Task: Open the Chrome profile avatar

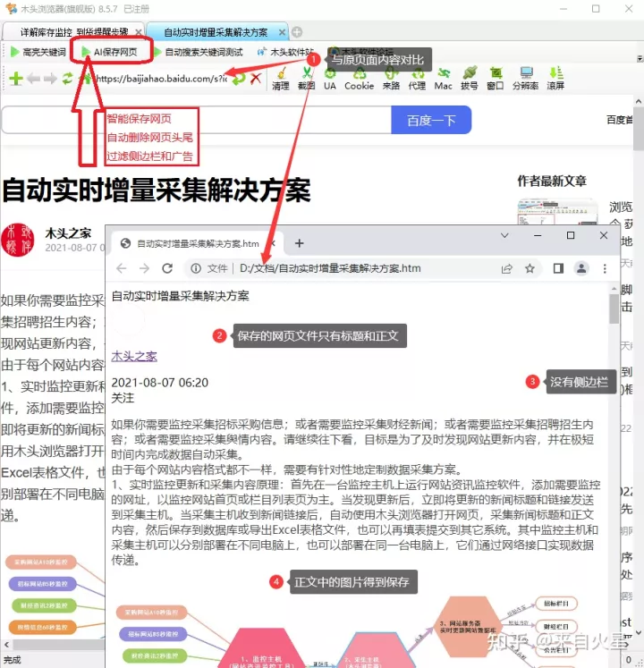Action: click(x=581, y=268)
